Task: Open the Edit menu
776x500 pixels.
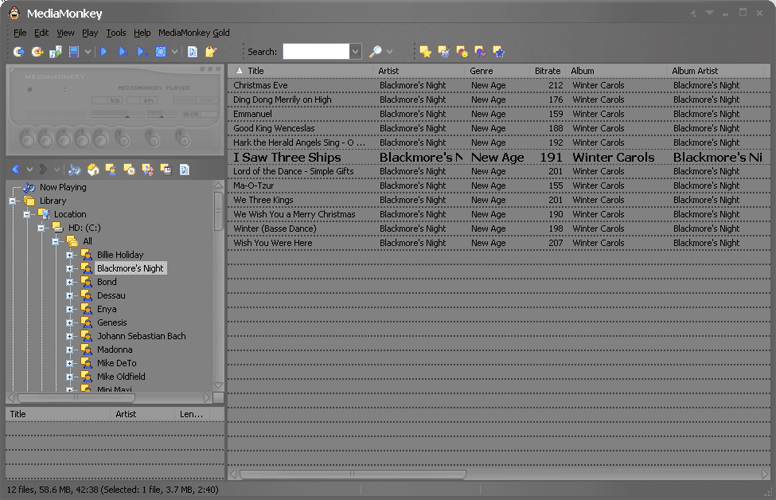Action: click(x=41, y=33)
